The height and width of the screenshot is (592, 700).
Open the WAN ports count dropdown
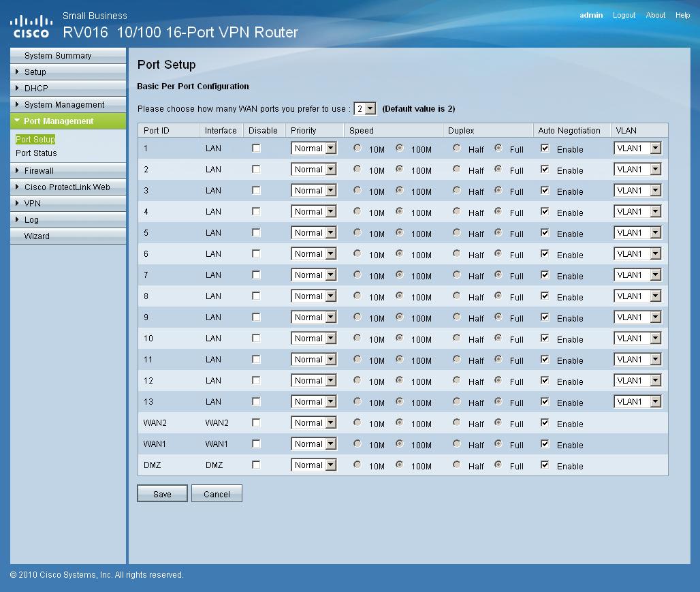pos(365,108)
